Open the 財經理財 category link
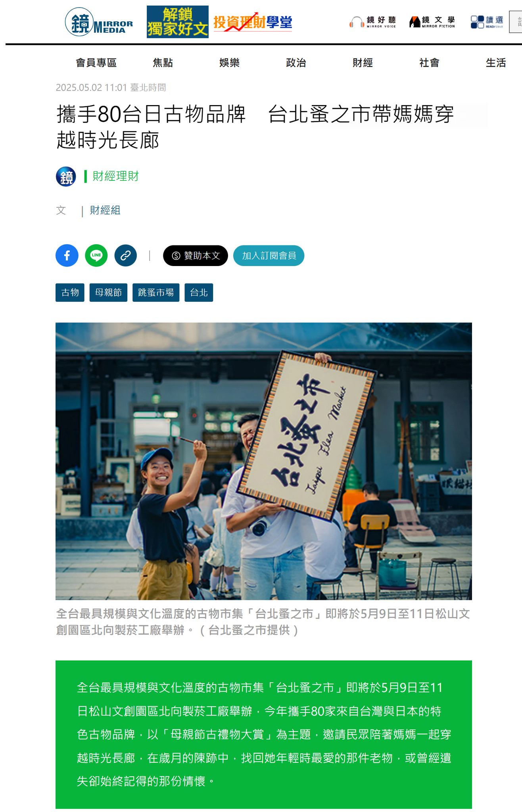522x812 pixels. pyautogui.click(x=115, y=176)
